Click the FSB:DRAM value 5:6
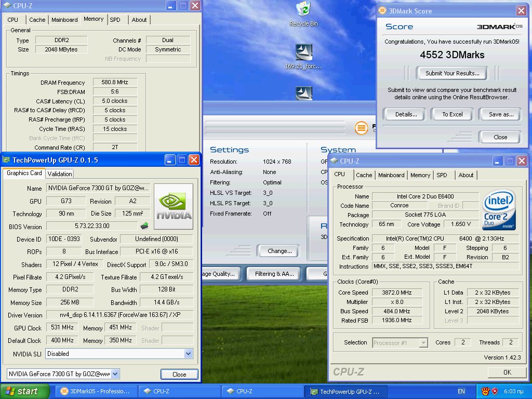 [x=115, y=91]
